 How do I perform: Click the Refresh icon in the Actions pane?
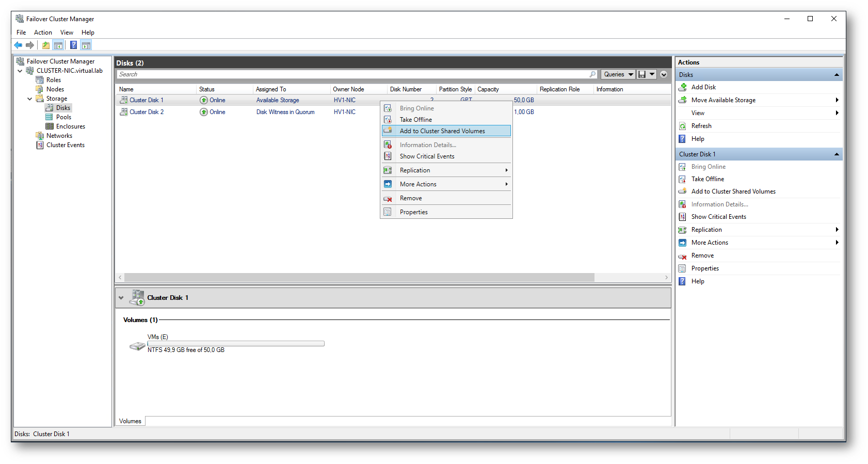pos(682,126)
